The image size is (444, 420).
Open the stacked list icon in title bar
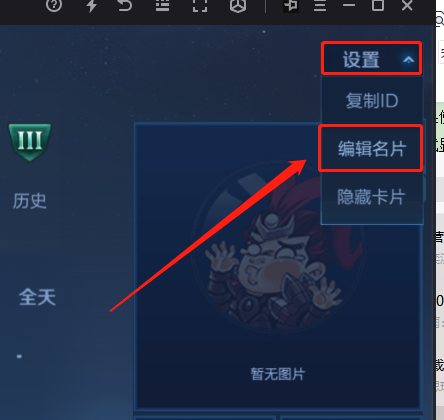[x=162, y=5]
